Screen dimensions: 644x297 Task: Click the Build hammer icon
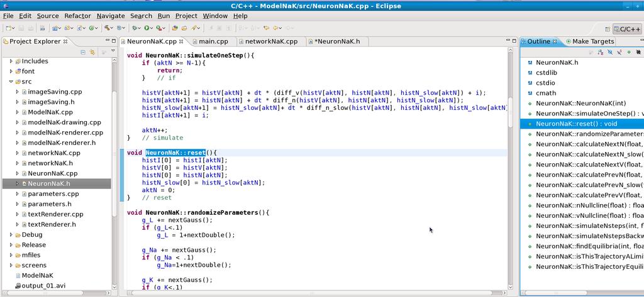pyautogui.click(x=107, y=28)
